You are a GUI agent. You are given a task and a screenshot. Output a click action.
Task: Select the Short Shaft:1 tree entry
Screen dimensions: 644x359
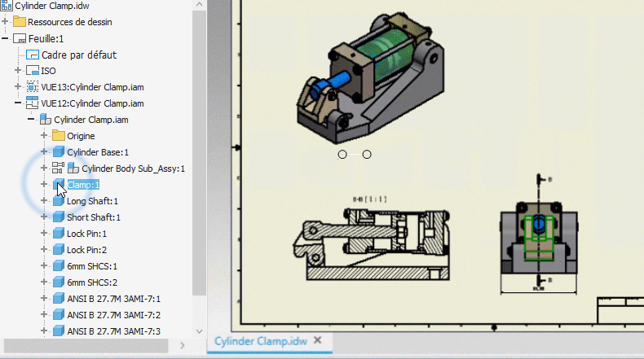[x=94, y=217]
